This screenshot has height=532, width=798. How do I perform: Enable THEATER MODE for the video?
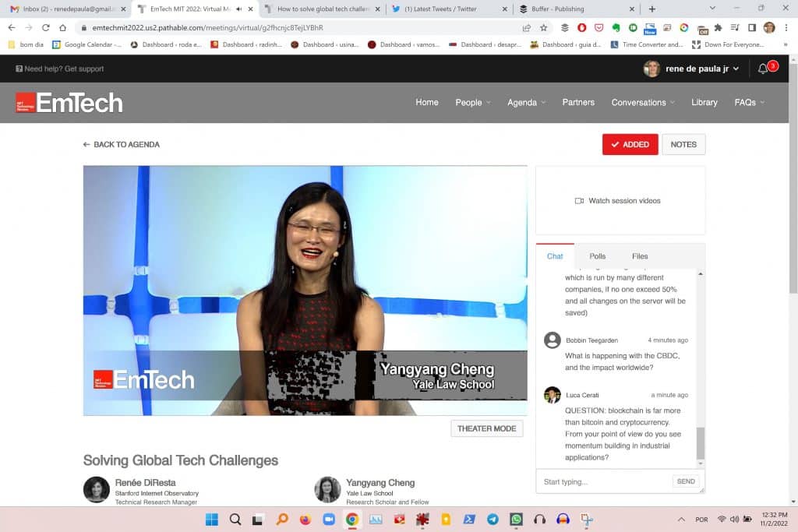pyautogui.click(x=486, y=428)
